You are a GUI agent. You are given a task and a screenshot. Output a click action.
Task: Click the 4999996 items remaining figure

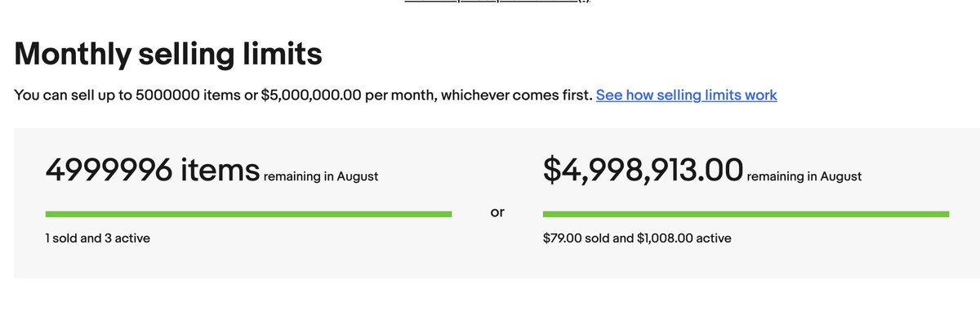pyautogui.click(x=153, y=170)
